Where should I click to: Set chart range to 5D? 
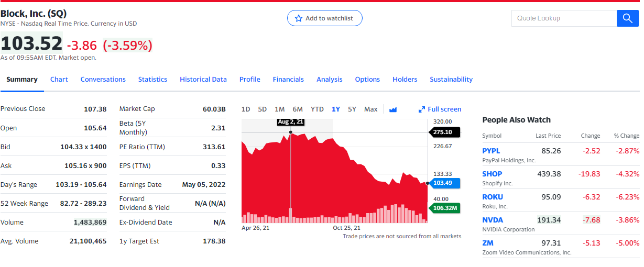pos(263,109)
